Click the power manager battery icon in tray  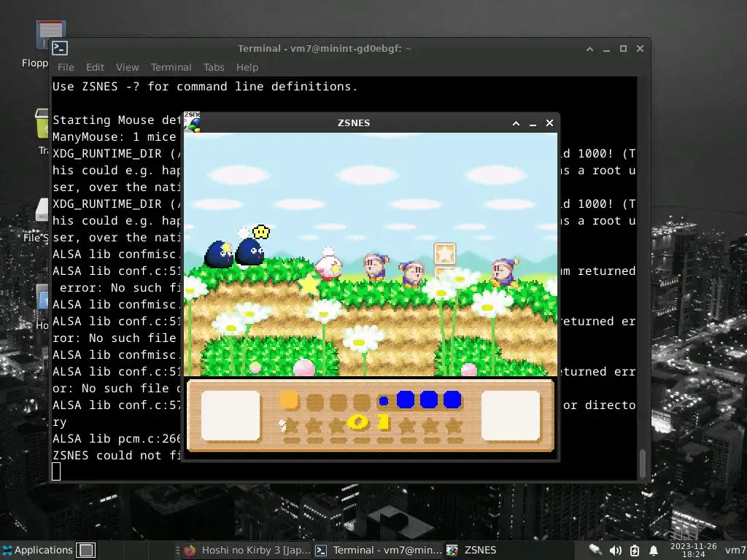[x=634, y=551]
